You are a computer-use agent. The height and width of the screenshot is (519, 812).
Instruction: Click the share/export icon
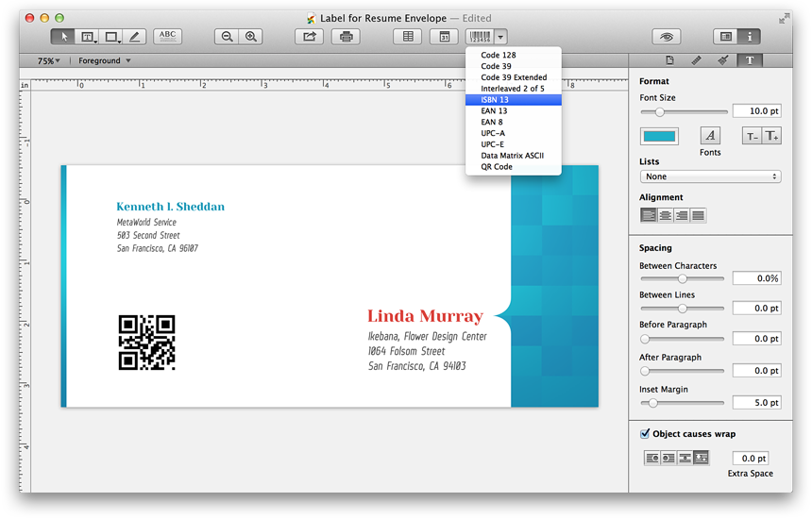309,37
